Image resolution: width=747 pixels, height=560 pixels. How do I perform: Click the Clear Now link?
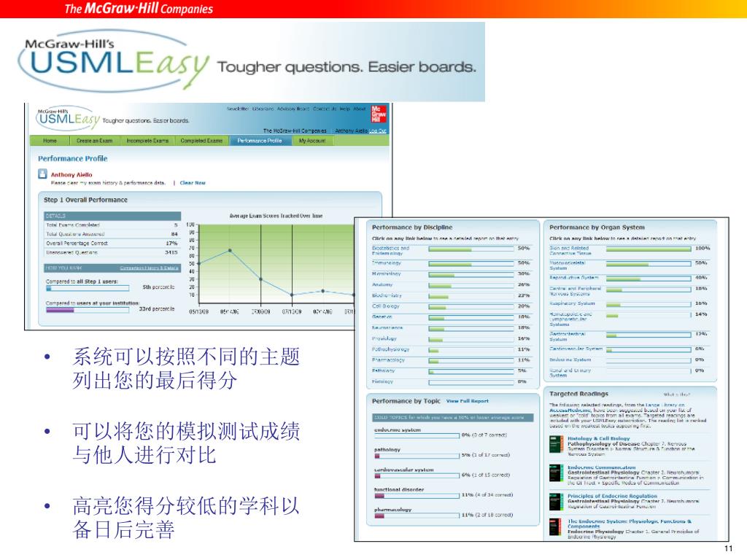click(x=193, y=183)
